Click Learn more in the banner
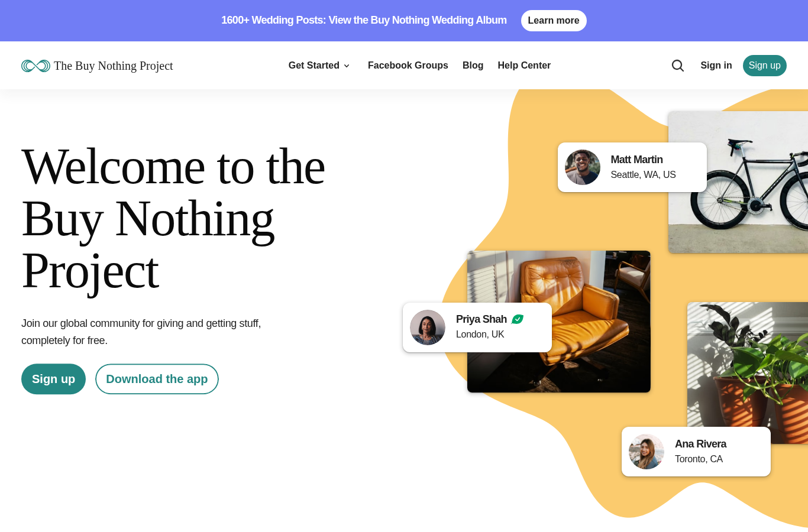The image size is (808, 532). coord(554,21)
